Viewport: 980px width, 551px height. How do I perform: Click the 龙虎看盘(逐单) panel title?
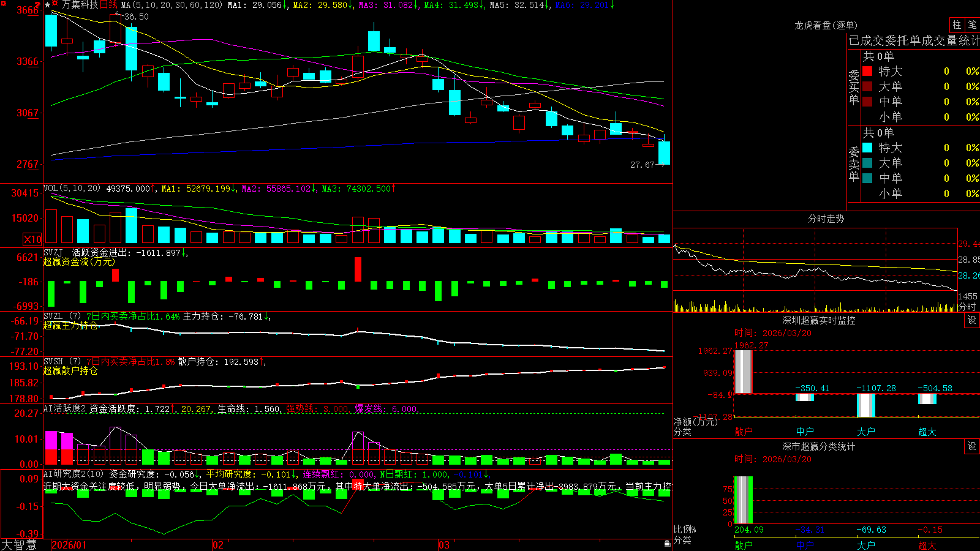[x=826, y=25]
